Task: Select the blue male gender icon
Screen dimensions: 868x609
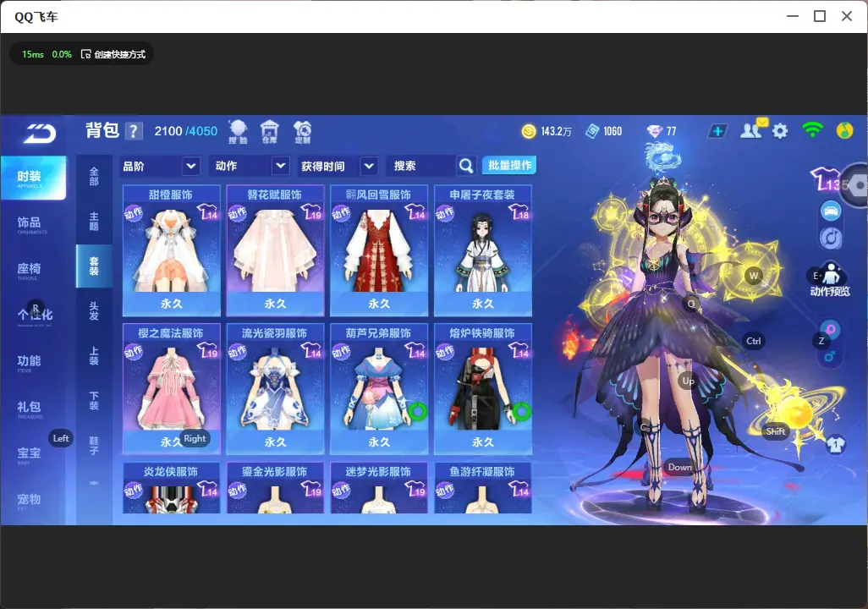Action: coord(830,355)
